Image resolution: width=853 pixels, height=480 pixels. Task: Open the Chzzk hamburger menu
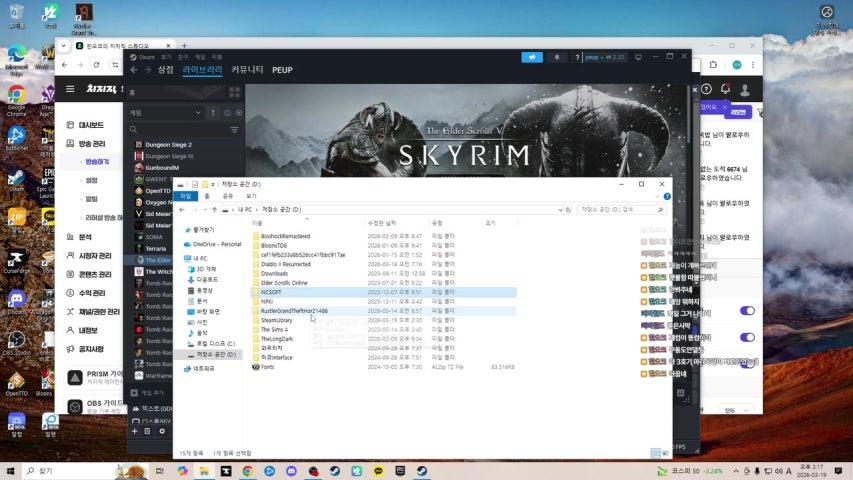70,89
